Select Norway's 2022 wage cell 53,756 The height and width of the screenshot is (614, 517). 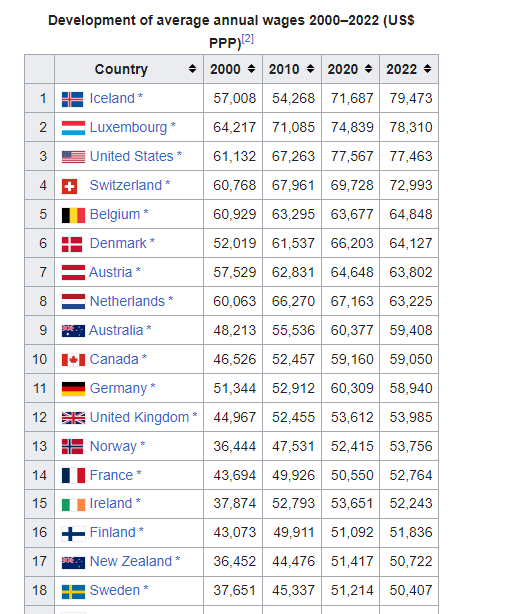409,446
